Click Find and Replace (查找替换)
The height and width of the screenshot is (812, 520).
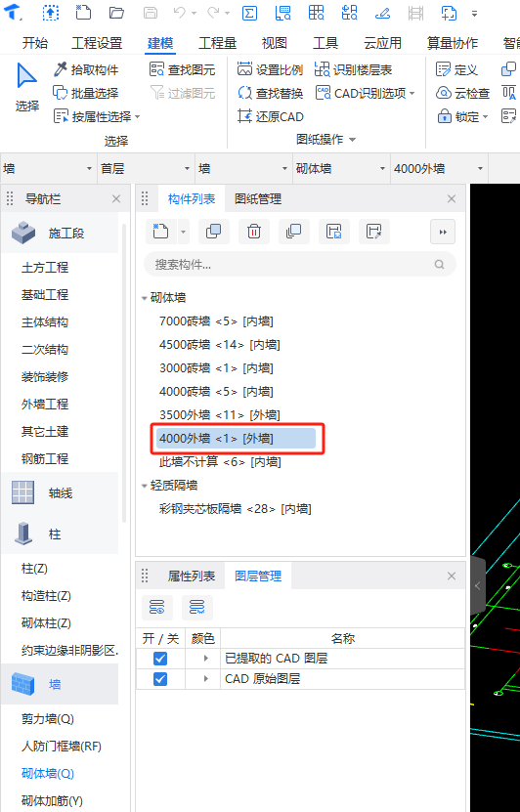(270, 93)
